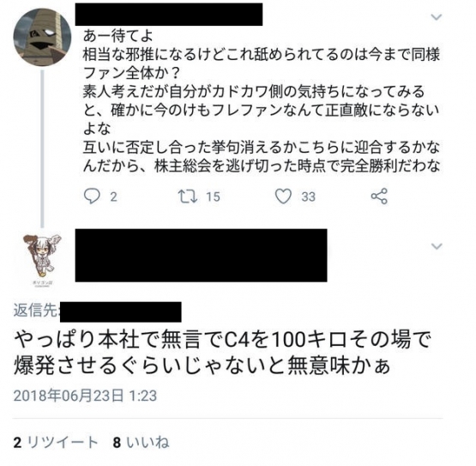Select the first tweet's text starting あー待てよ
This screenshot has width=476, height=466.
(x=262, y=101)
